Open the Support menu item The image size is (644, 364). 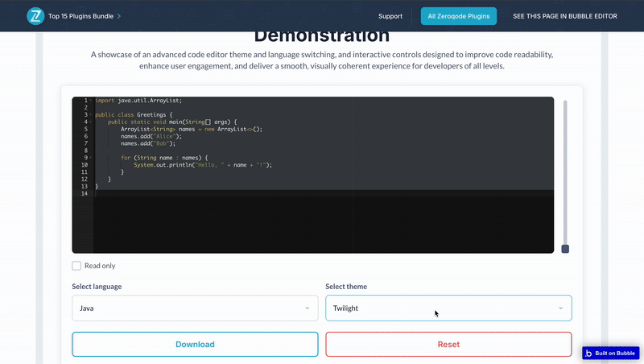point(390,16)
